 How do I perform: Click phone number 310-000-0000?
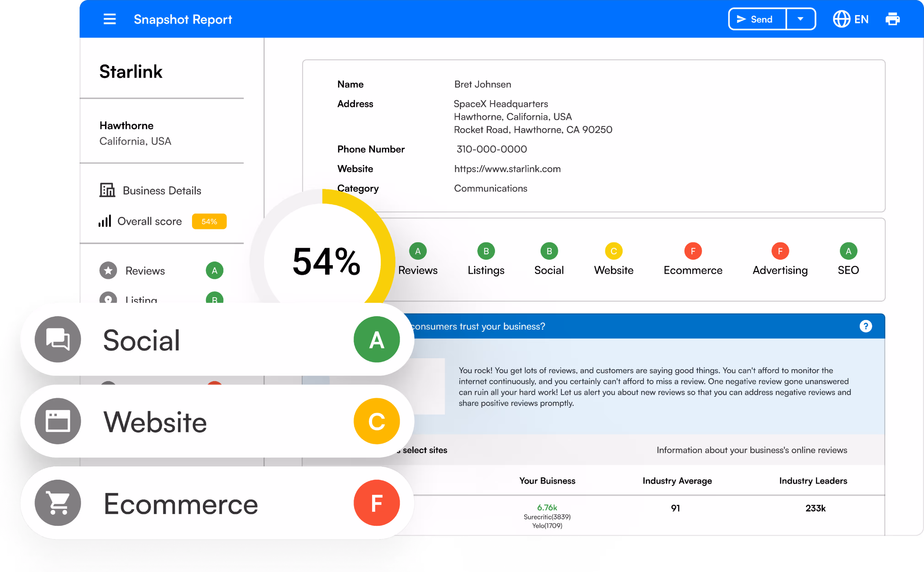492,149
